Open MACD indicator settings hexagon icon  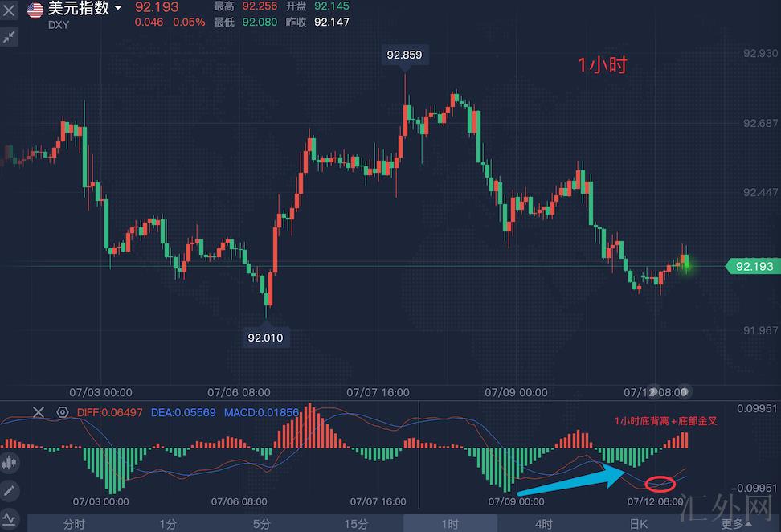62,412
